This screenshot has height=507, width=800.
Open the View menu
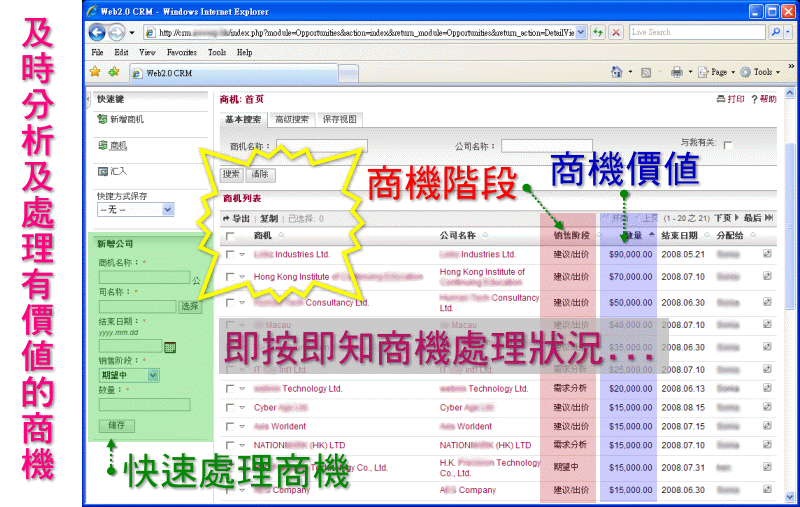(x=147, y=52)
